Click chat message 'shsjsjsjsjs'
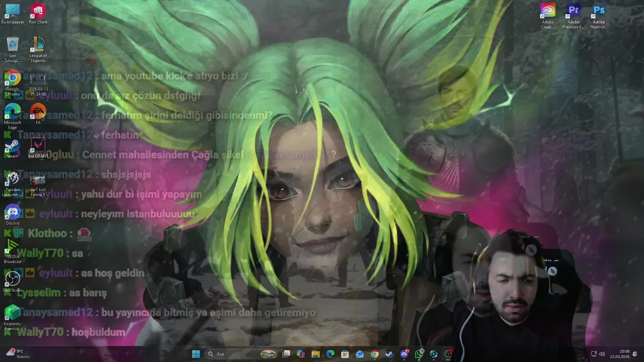Image resolution: width=644 pixels, height=362 pixels. click(x=126, y=175)
